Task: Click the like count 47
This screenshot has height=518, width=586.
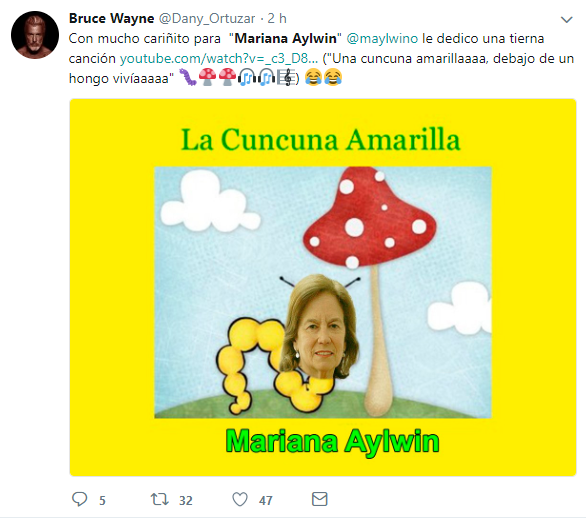Action: 265,500
